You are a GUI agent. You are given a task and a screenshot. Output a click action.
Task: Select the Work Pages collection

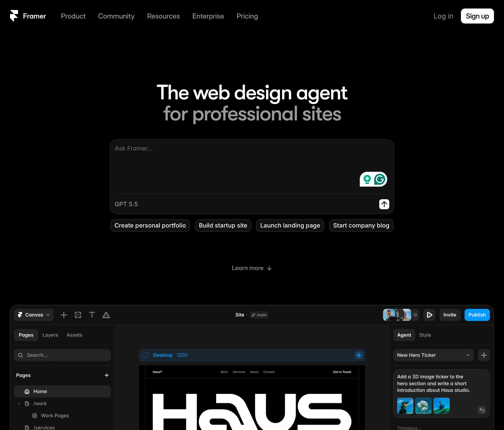point(55,415)
